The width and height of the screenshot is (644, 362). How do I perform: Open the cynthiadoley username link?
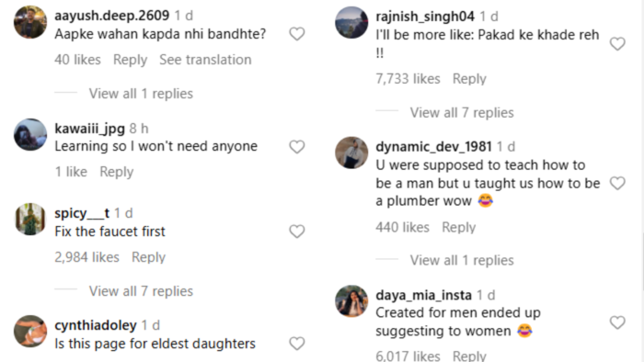click(x=96, y=325)
